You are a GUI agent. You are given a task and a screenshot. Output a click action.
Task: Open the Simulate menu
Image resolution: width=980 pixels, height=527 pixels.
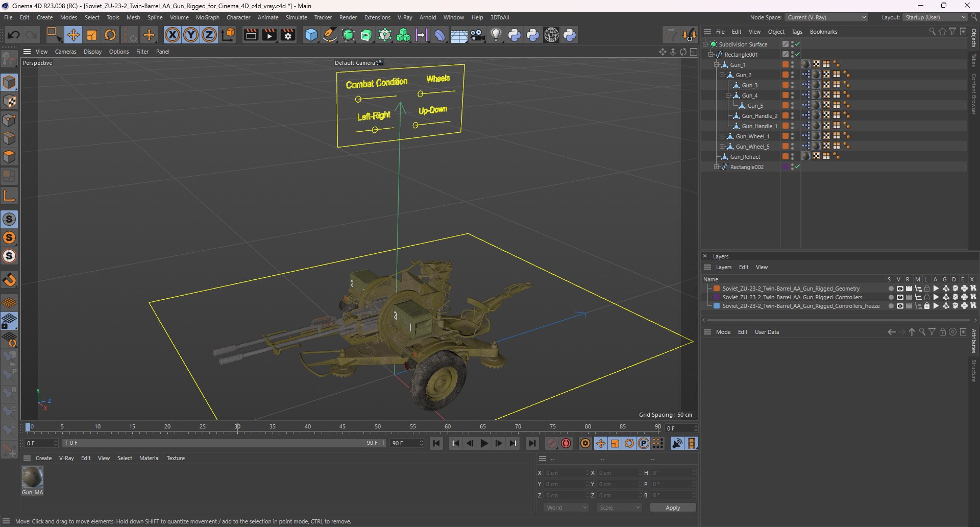pyautogui.click(x=296, y=17)
